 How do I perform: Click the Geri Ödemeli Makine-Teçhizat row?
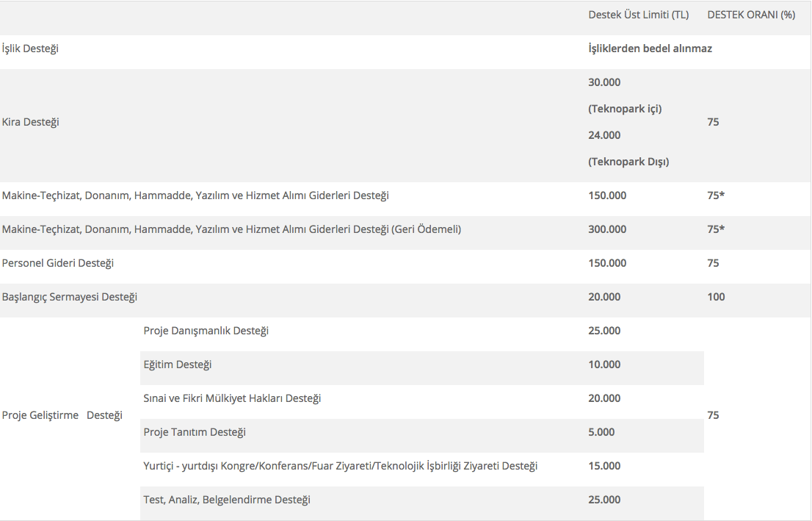point(231,229)
